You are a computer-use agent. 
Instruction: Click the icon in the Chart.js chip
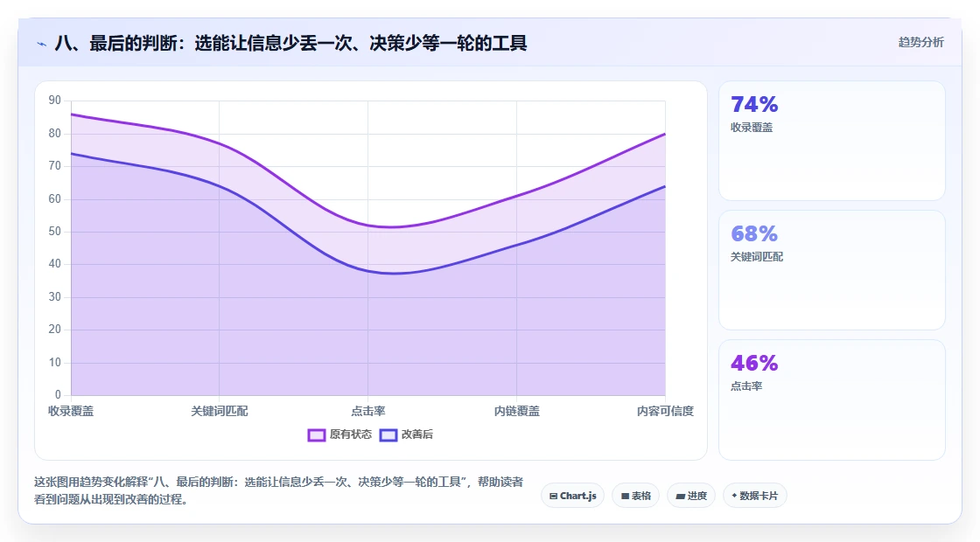553,497
